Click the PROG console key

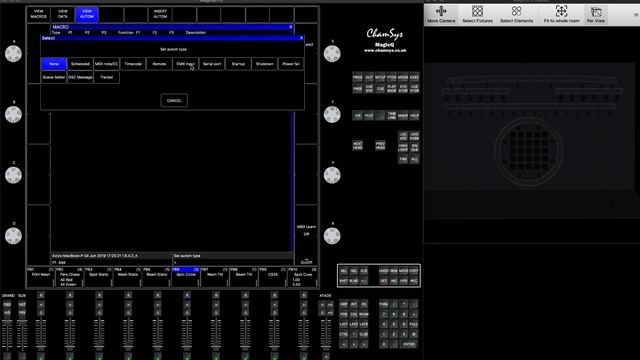(358, 77)
